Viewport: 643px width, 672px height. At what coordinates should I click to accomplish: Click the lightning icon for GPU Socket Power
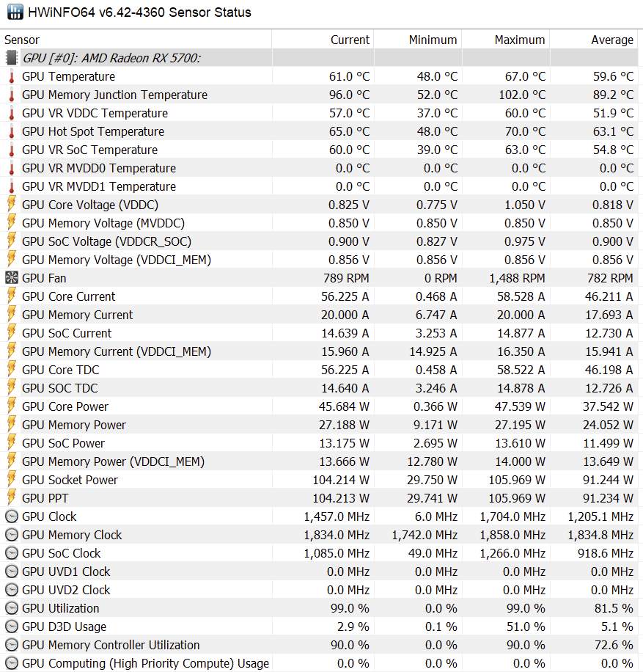click(12, 480)
